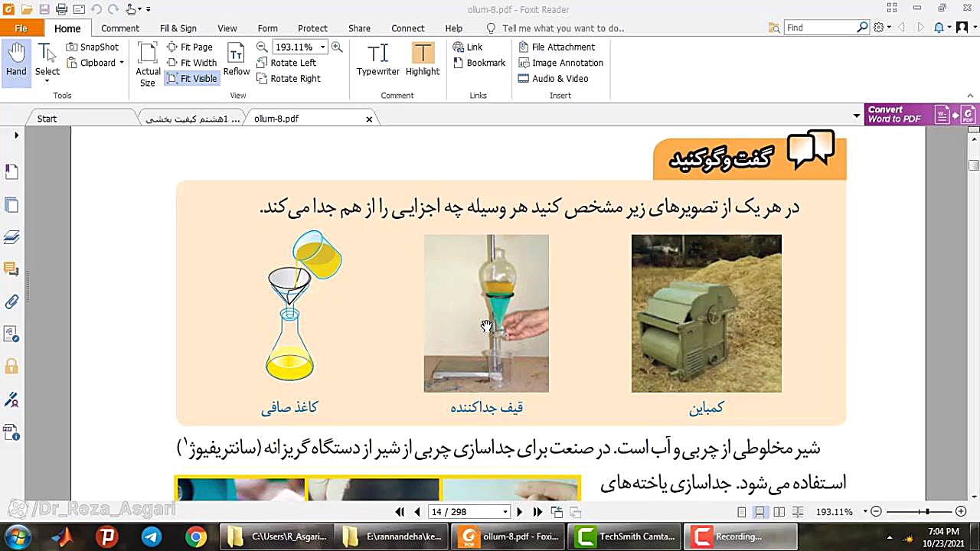Open the Pages thumbnails side panel
The width and height of the screenshot is (980, 551).
pos(11,205)
